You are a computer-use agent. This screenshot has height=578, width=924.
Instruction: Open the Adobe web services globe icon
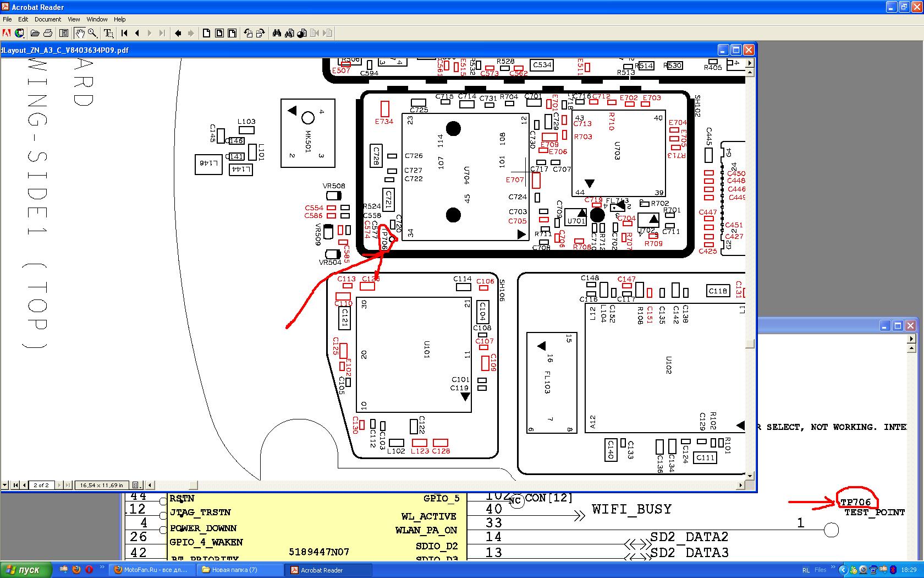pos(19,33)
